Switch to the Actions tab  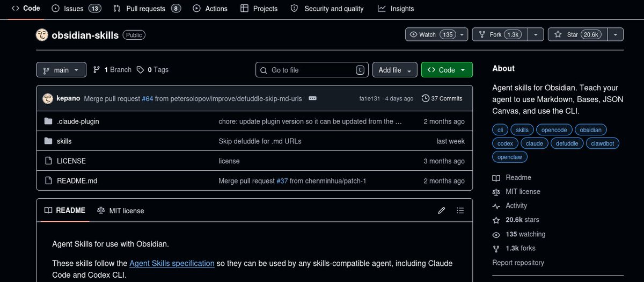click(x=210, y=9)
